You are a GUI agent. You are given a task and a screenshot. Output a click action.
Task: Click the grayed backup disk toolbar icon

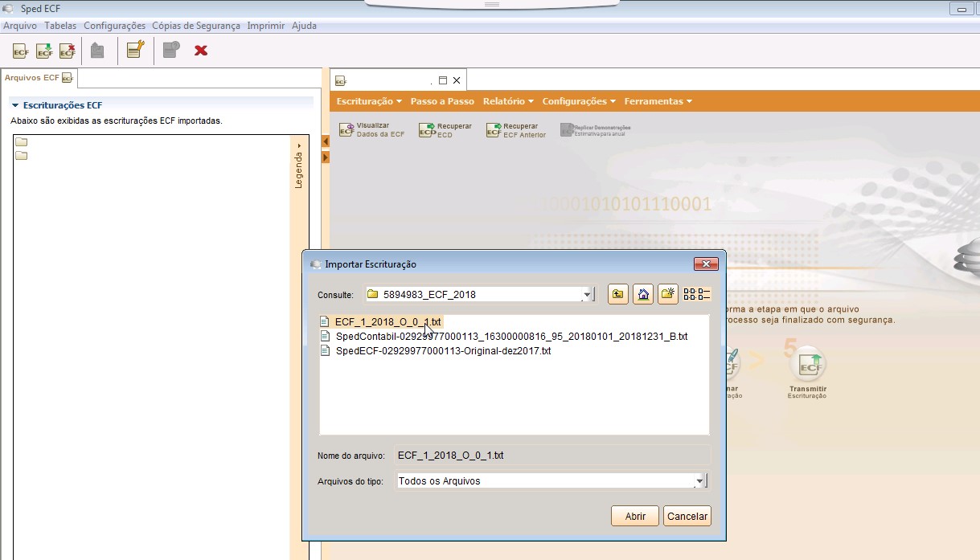[x=97, y=51]
